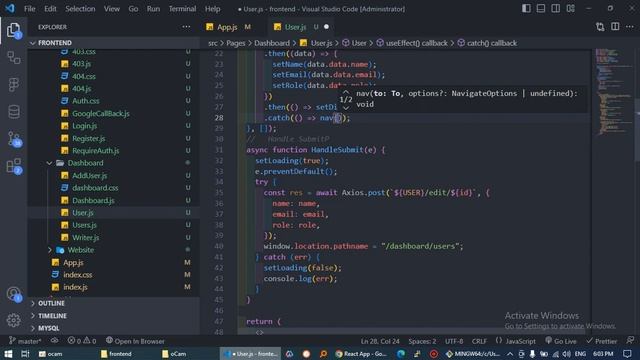The height and width of the screenshot is (360, 640).
Task: Open MINGW64 terminal taskbar item
Action: [x=472, y=353]
